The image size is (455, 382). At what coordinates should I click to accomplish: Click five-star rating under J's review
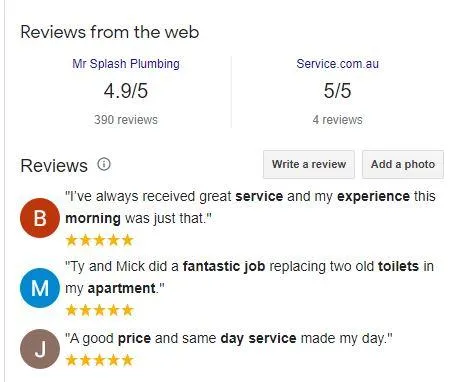point(100,360)
